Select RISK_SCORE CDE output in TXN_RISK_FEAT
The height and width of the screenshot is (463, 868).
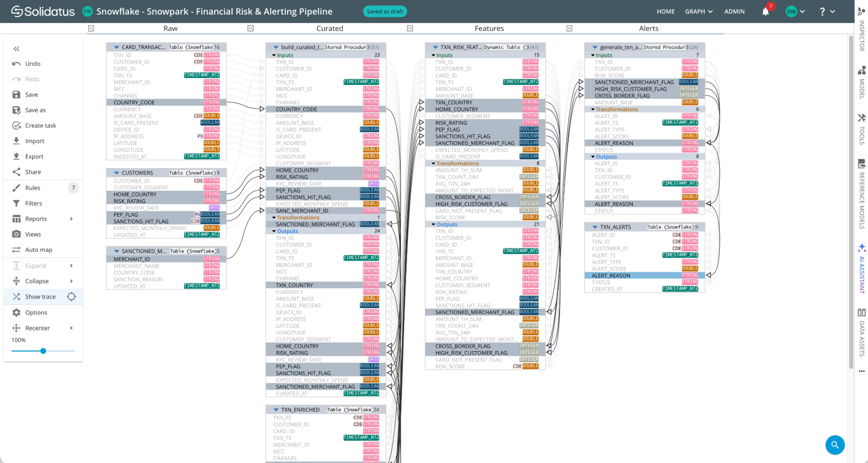485,367
